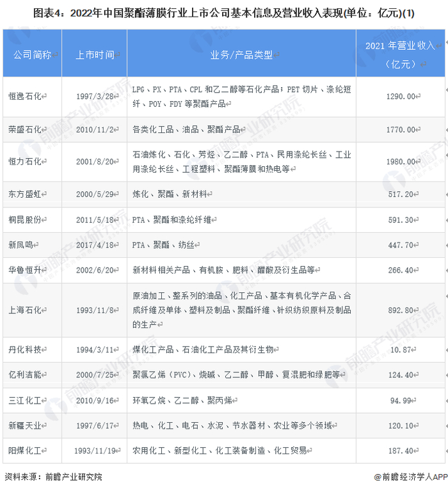Select the revenue value 266.40

[x=401, y=270]
